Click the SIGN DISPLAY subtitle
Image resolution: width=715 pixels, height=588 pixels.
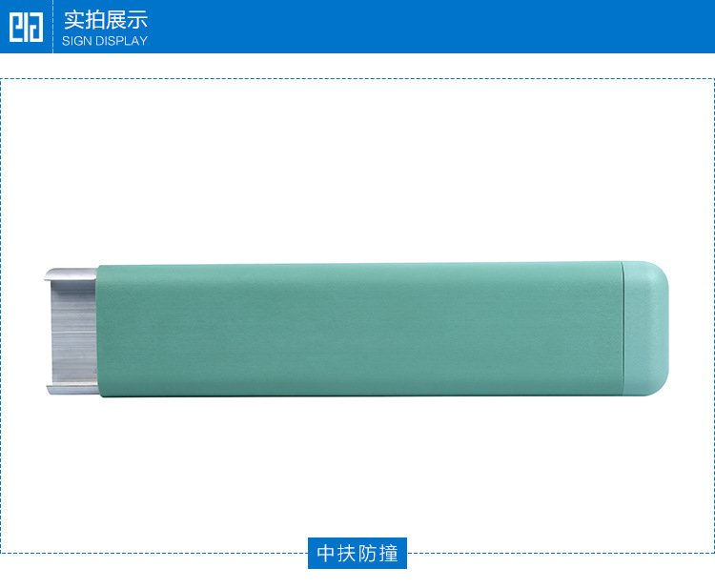[x=105, y=41]
